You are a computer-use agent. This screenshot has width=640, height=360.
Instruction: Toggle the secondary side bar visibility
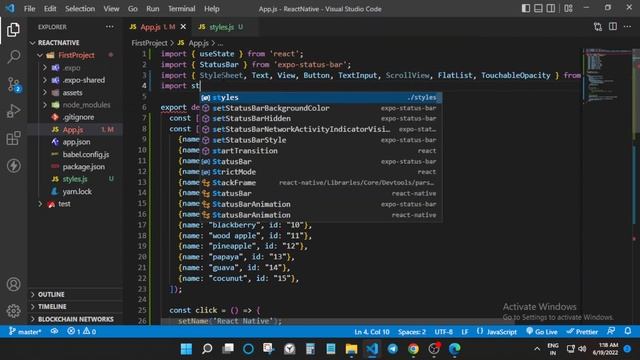click(551, 8)
